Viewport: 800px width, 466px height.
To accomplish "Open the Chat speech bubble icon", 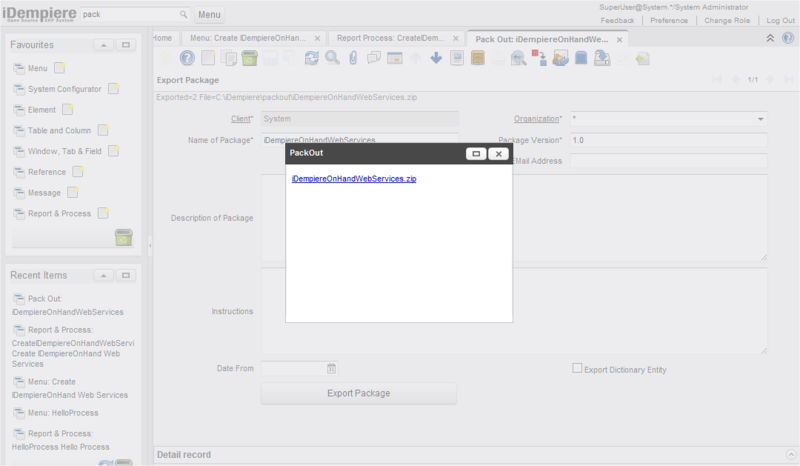I will point(374,58).
